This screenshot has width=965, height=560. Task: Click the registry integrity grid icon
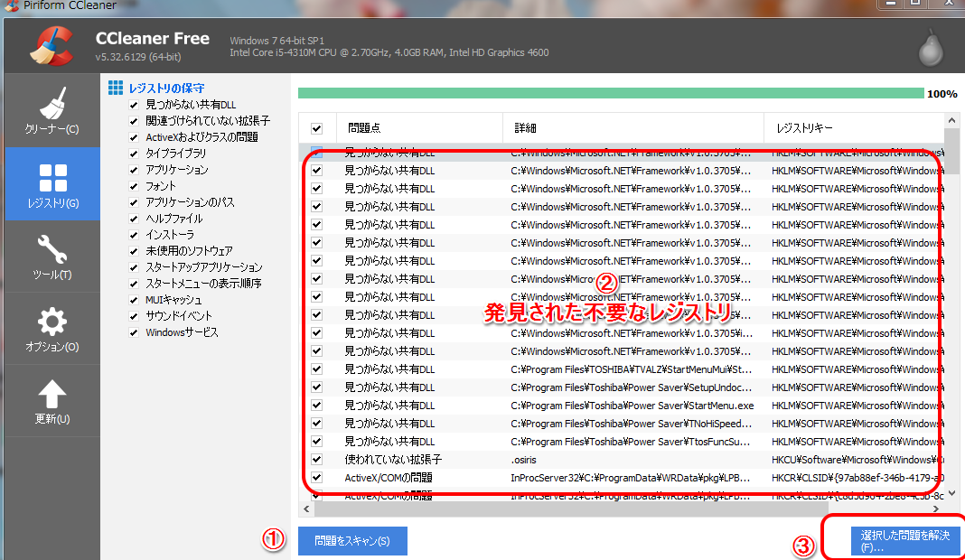(x=115, y=88)
